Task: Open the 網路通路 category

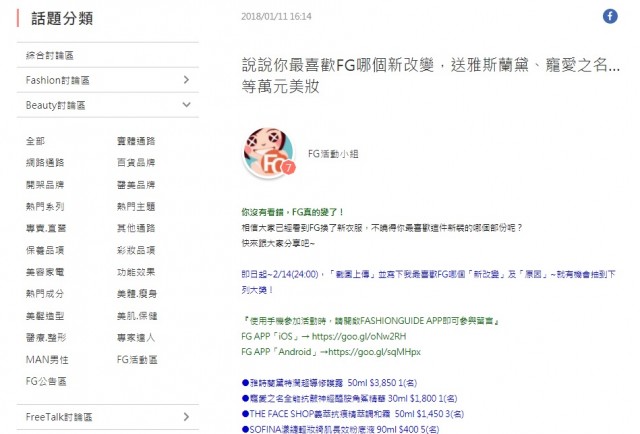Action: [x=44, y=162]
